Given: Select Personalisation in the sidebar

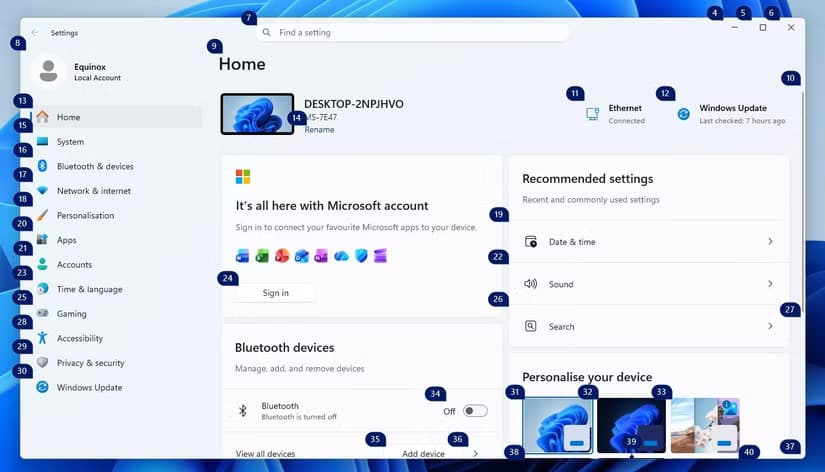Looking at the screenshot, I should coord(117,215).
